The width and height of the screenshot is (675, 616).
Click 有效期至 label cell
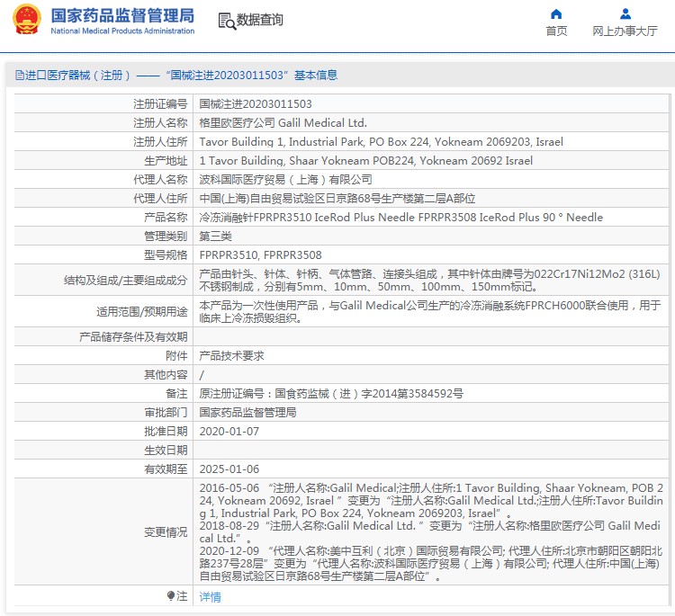(103, 469)
